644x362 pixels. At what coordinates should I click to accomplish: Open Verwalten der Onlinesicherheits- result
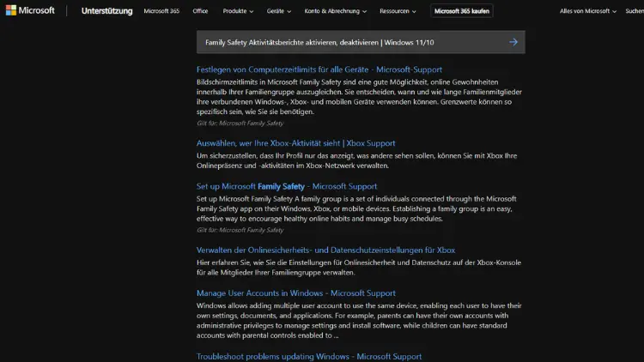[x=325, y=250]
